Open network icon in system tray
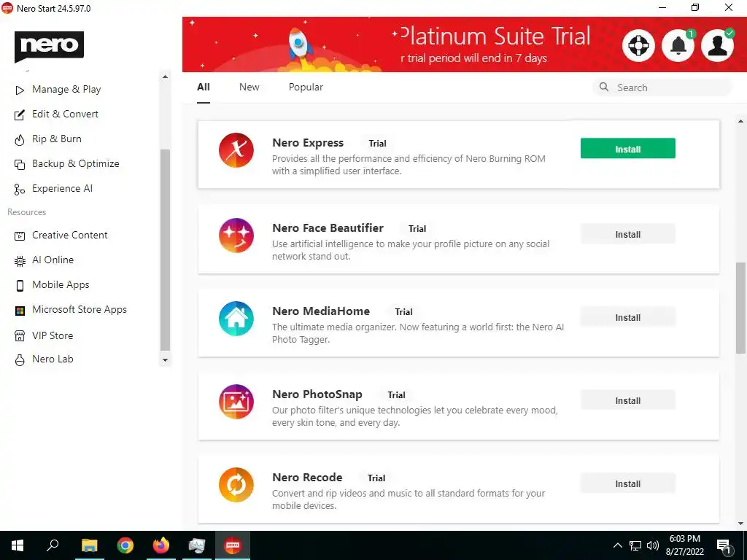 click(635, 545)
